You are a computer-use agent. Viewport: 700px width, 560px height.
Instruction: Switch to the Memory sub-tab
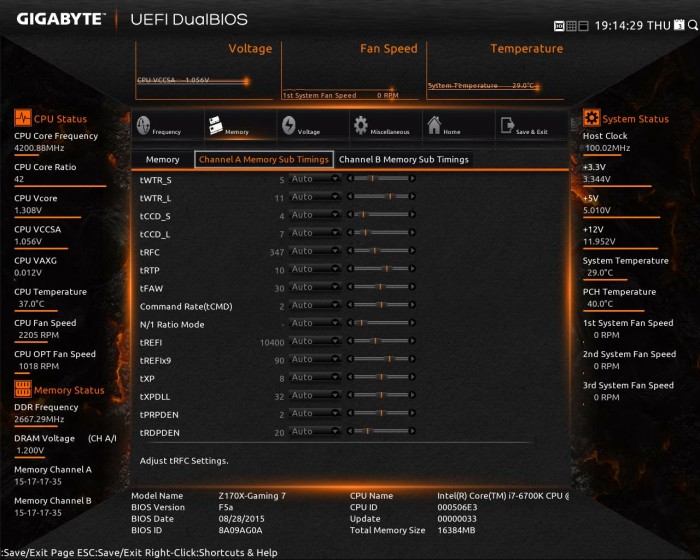[x=162, y=159]
